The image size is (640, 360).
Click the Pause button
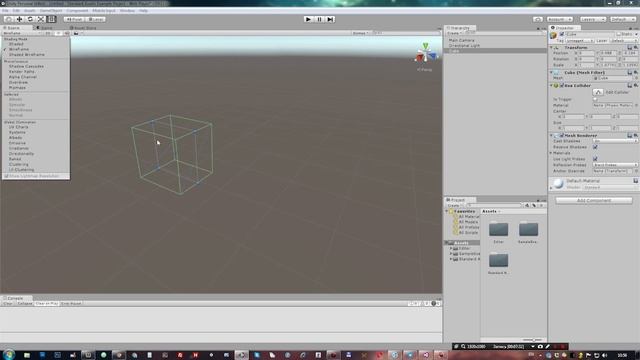320,19
